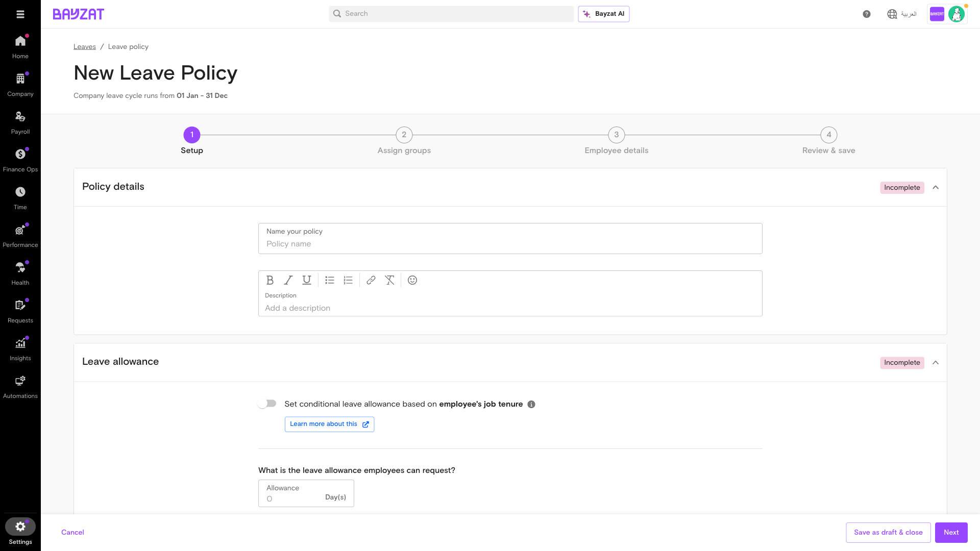Open the Company section
Image resolution: width=980 pixels, height=551 pixels.
(x=20, y=85)
